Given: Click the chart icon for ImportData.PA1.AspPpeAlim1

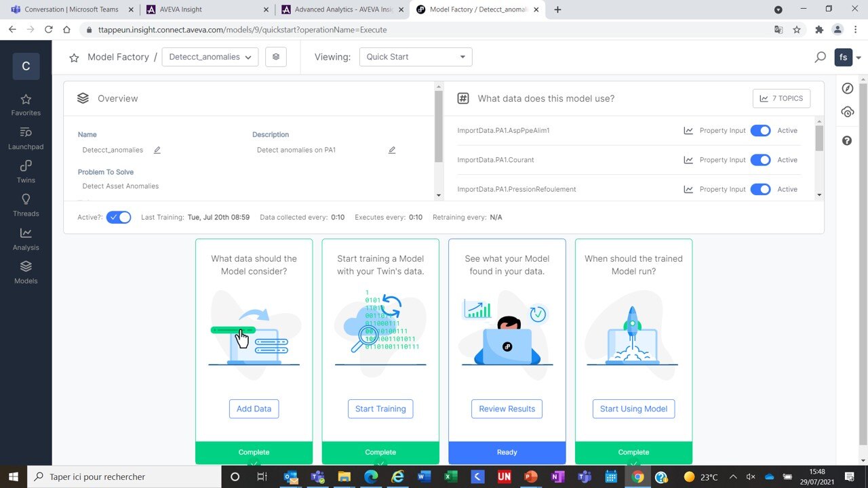Looking at the screenshot, I should coord(688,131).
